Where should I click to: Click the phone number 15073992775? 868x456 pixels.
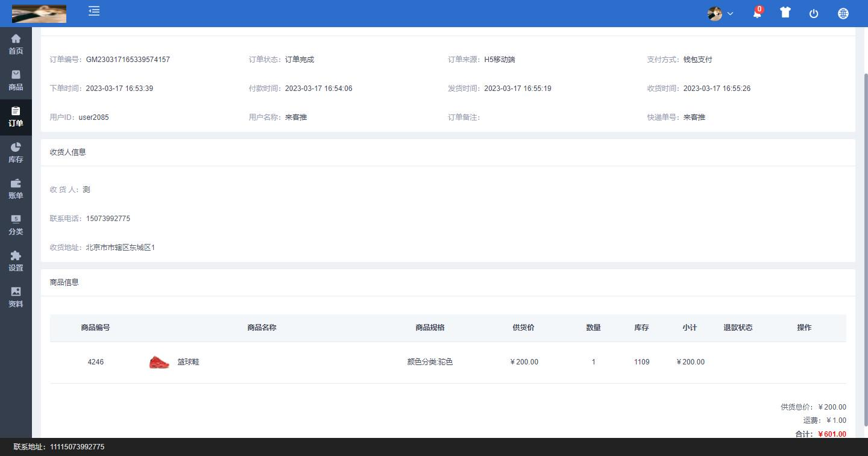[108, 219]
